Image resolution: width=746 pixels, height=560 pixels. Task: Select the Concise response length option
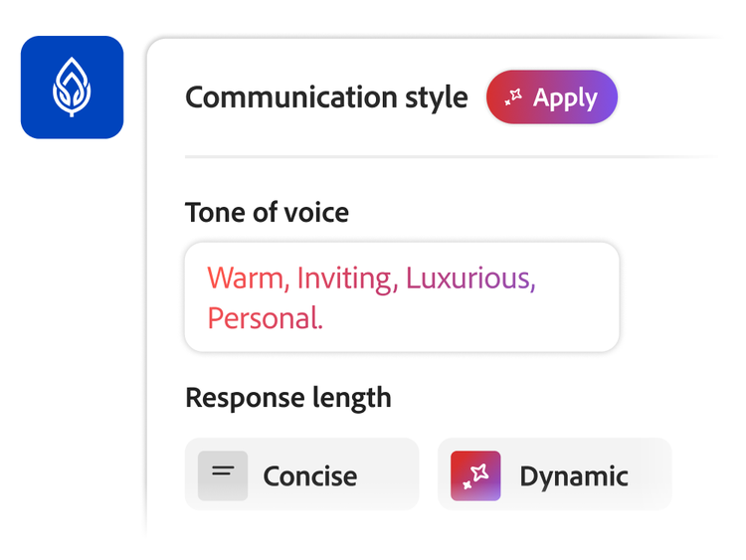pyautogui.click(x=301, y=474)
